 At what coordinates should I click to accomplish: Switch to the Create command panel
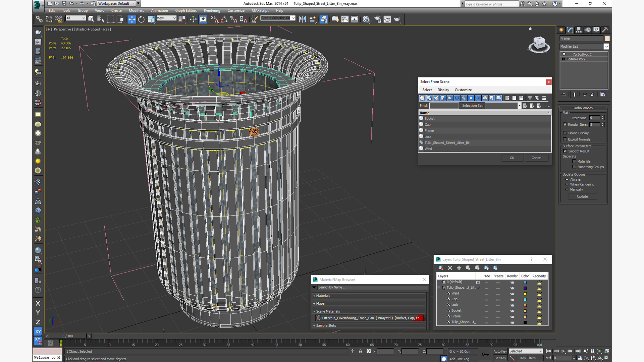click(x=561, y=30)
